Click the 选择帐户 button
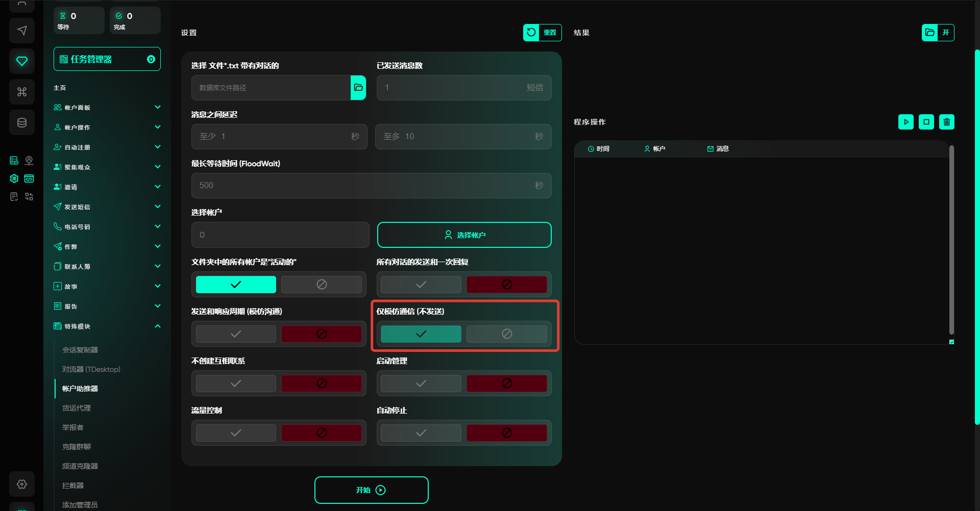 coord(464,235)
